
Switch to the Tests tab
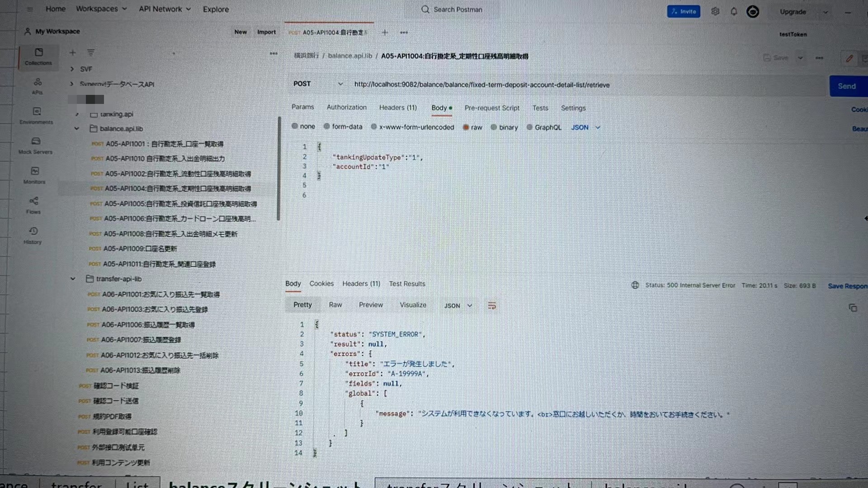[x=540, y=108]
